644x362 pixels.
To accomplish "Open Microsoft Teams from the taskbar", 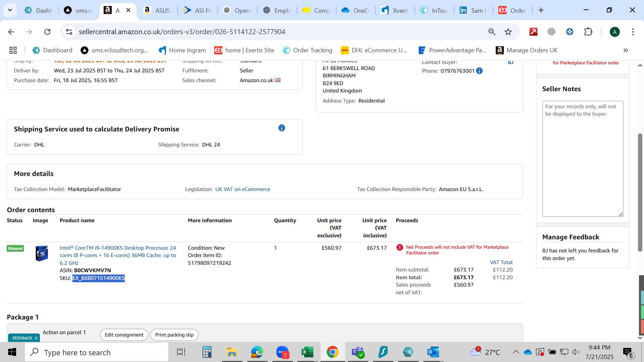I will pos(358,352).
